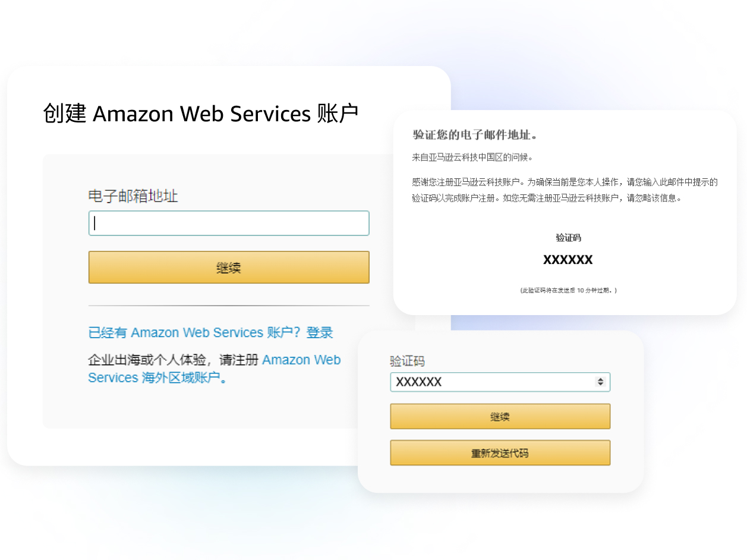
Task: Click the 验证您的电子邮件地址 email title
Action: 475,135
